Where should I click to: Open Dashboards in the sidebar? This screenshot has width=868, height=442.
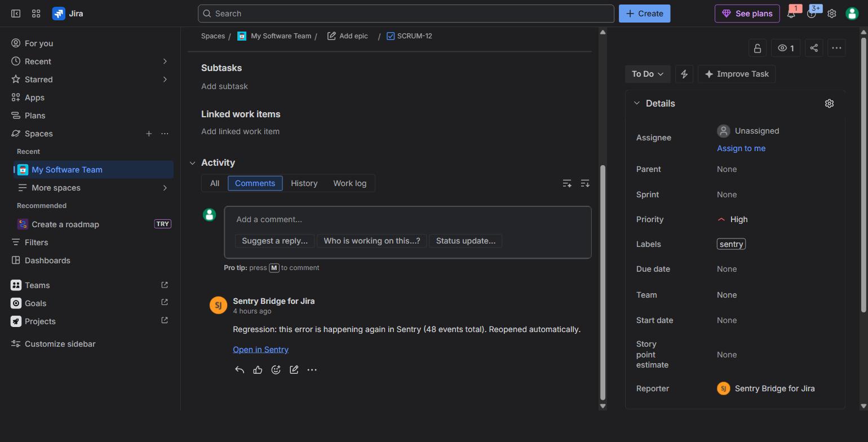(92, 260)
